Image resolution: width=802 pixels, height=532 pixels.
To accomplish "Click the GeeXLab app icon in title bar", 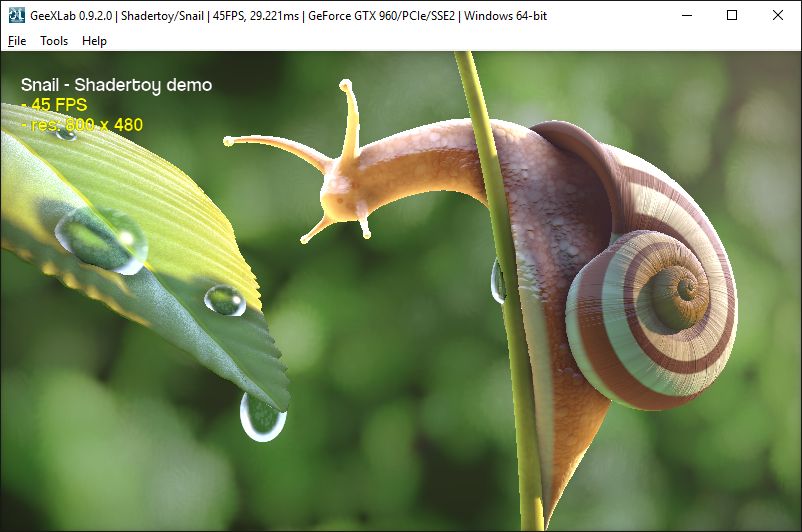I will coord(16,15).
